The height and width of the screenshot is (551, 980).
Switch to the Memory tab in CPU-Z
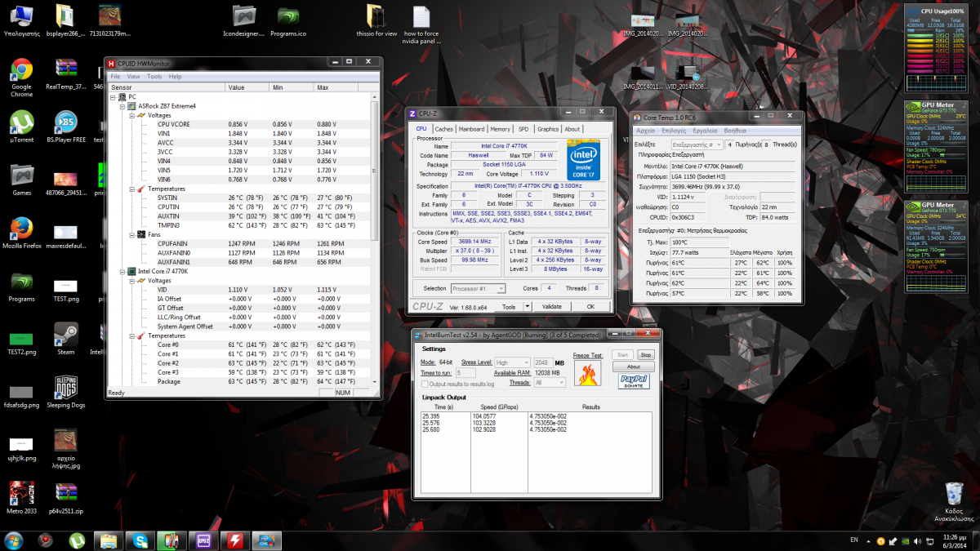501,129
